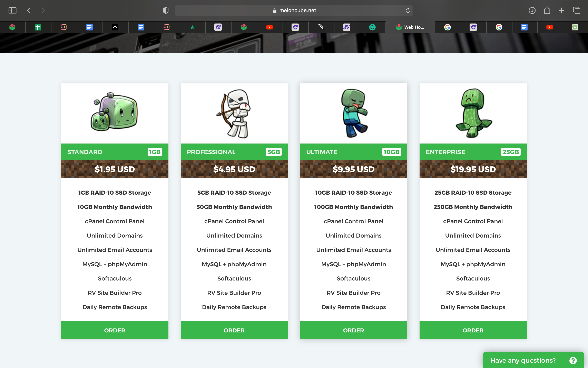This screenshot has width=588, height=368.
Task: Show the downloads list
Action: point(532,10)
